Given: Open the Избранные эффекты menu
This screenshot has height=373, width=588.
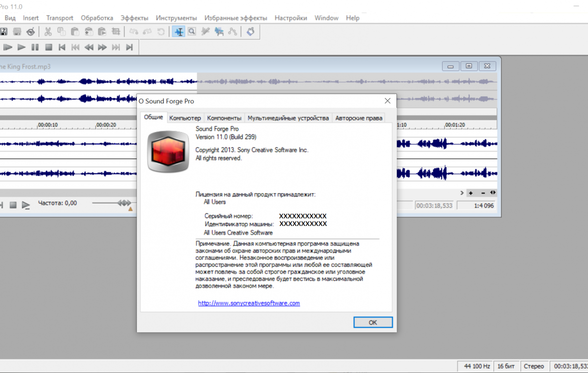Looking at the screenshot, I should pos(236,18).
